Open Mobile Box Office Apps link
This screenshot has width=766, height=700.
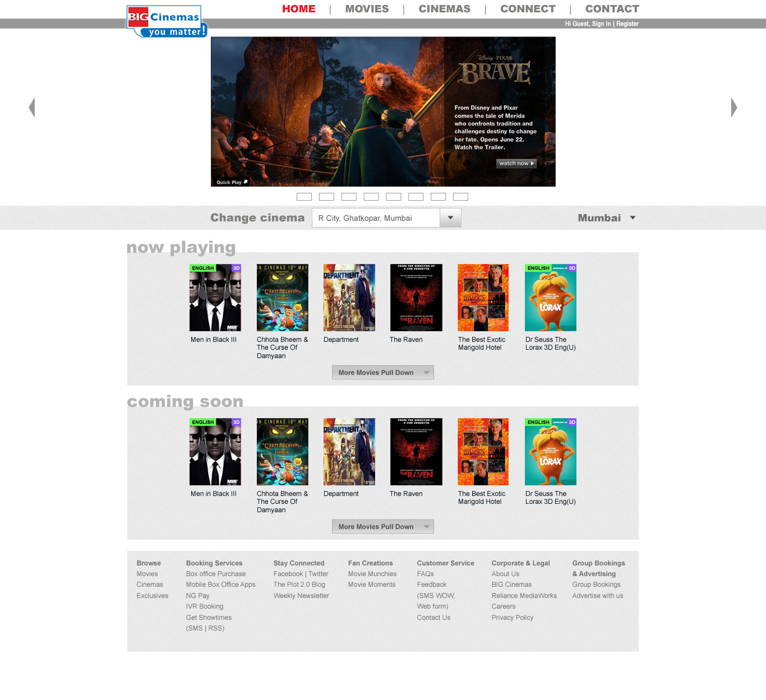click(x=220, y=585)
